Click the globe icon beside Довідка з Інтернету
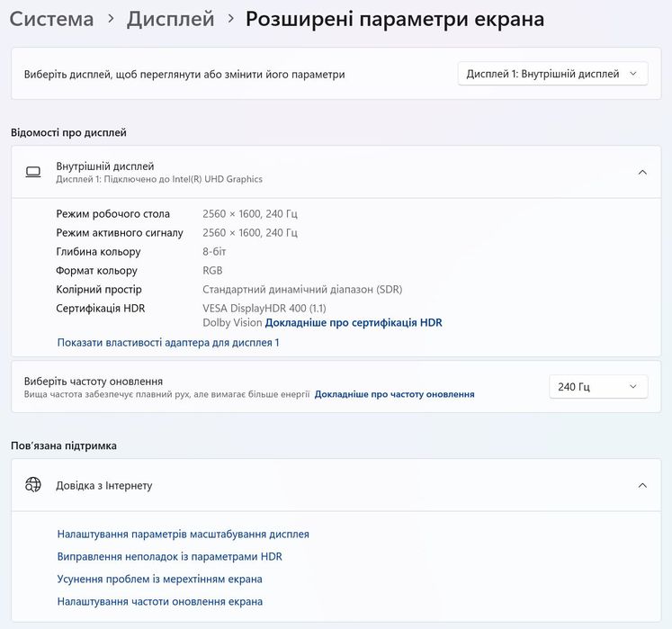The width and height of the screenshot is (672, 629). tap(33, 485)
